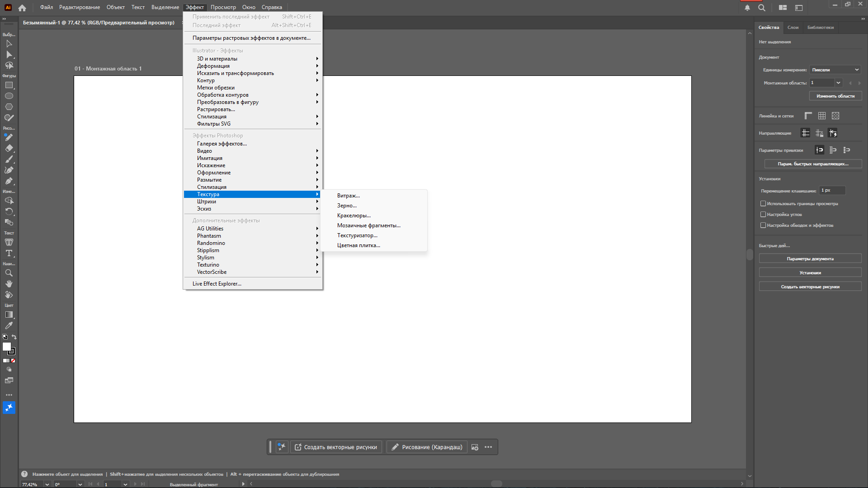
Task: Click 'Создать векторные рисунки' in taskbar
Action: click(336, 447)
